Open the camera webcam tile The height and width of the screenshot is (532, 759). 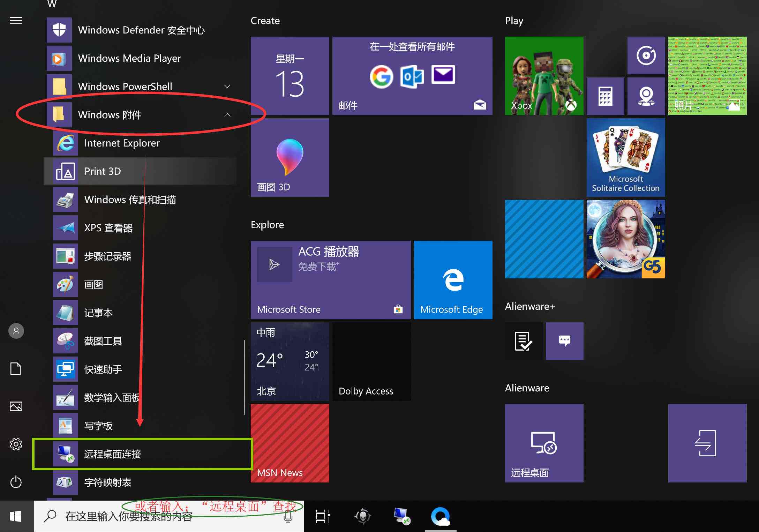point(646,96)
